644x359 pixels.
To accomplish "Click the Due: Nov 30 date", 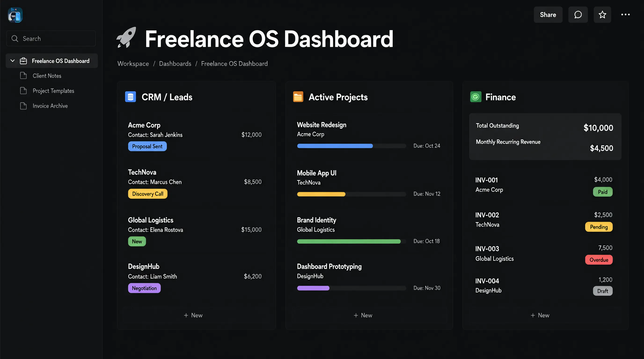I will click(427, 288).
